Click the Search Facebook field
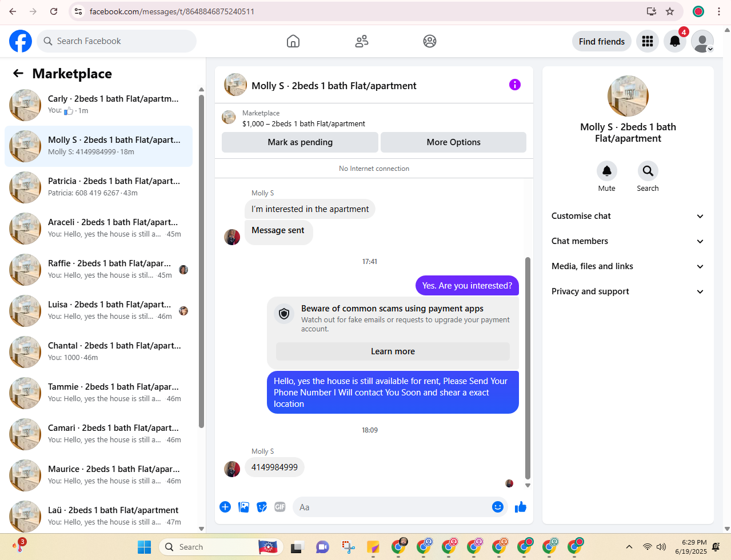 [117, 41]
